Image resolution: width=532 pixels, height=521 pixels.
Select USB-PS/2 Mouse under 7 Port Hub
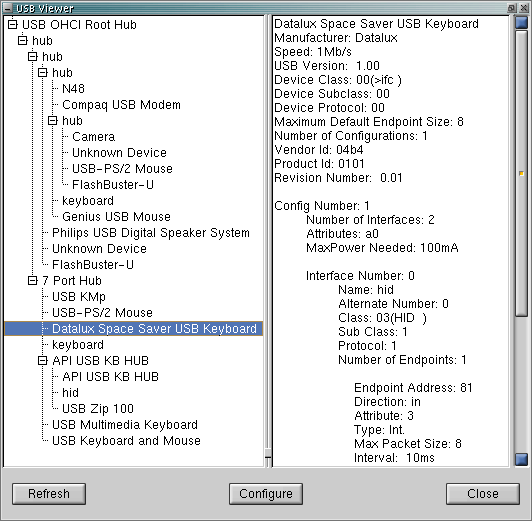[x=102, y=313]
